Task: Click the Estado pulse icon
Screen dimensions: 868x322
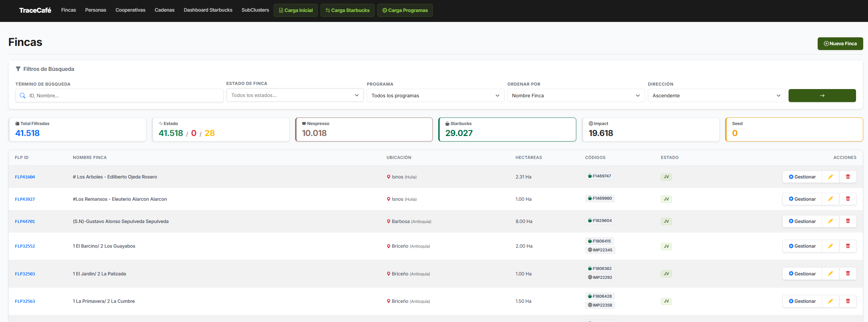Action: coord(161,123)
